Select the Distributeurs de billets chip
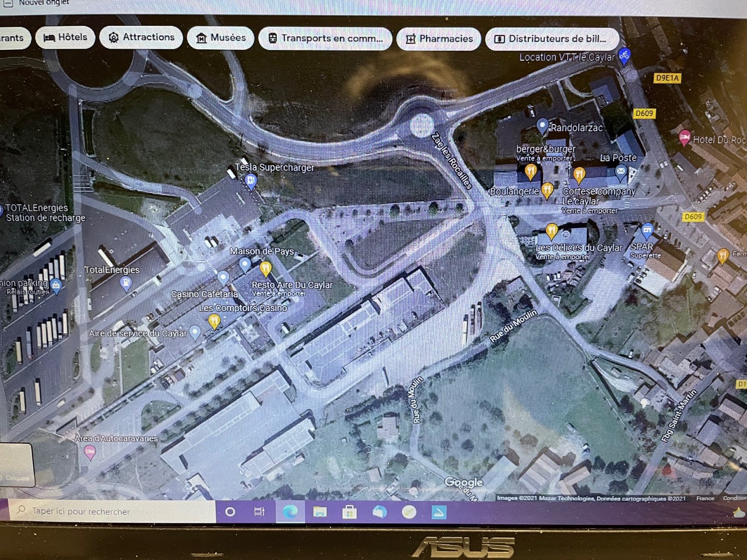 [x=552, y=39]
